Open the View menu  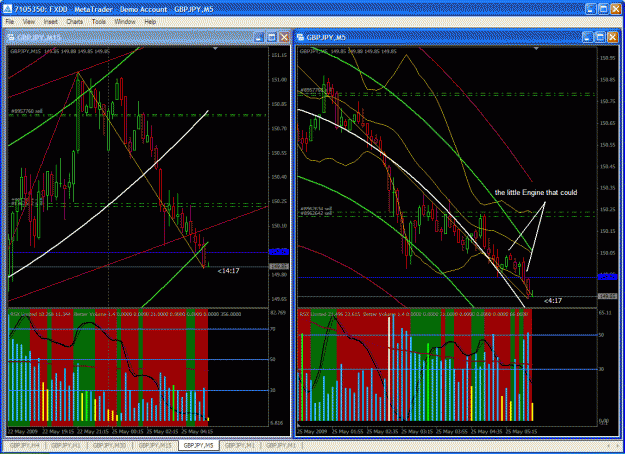click(x=29, y=22)
